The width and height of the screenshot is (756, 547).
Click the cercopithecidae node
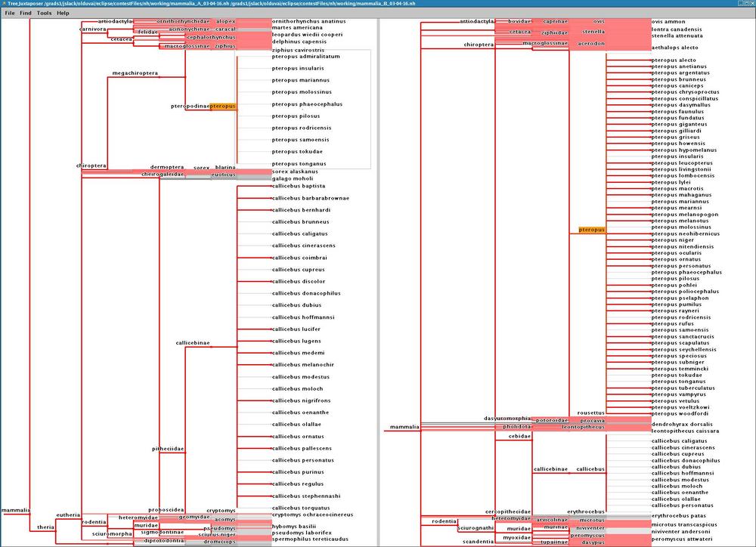point(508,511)
